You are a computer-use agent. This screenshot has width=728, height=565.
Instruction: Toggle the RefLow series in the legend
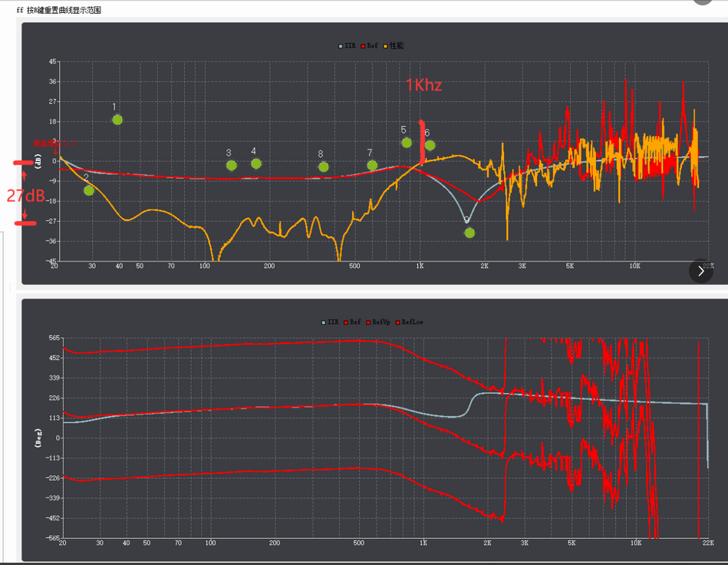coord(410,322)
